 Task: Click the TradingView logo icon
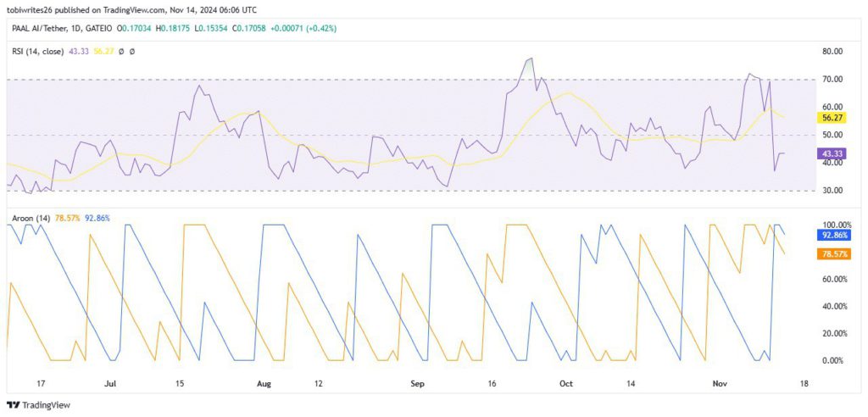(14, 404)
